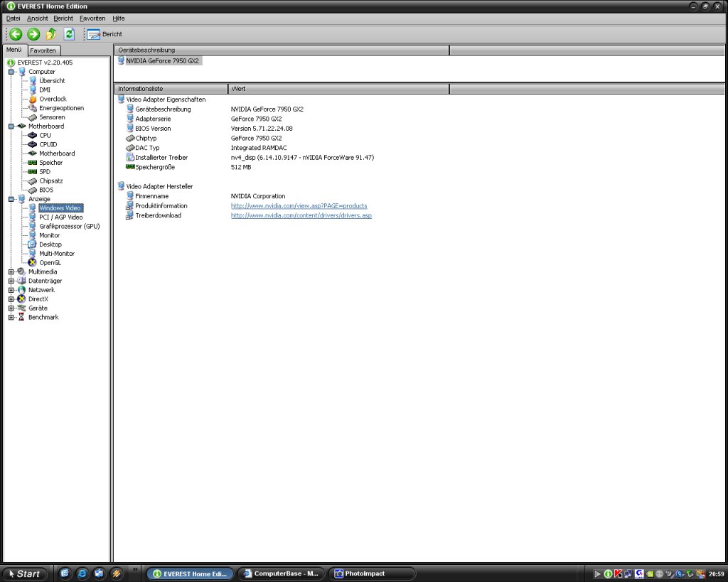
Task: Select the Motherboard child item icon
Action: click(x=33, y=153)
